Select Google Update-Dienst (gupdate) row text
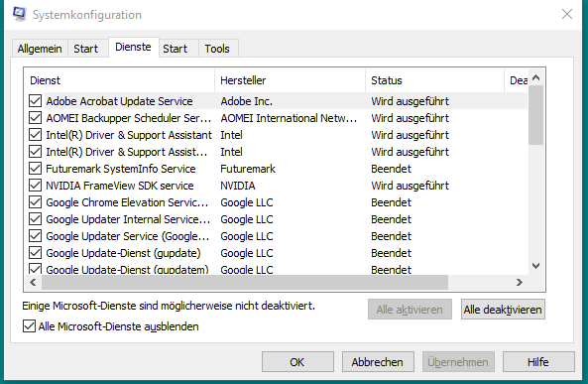 click(x=123, y=253)
